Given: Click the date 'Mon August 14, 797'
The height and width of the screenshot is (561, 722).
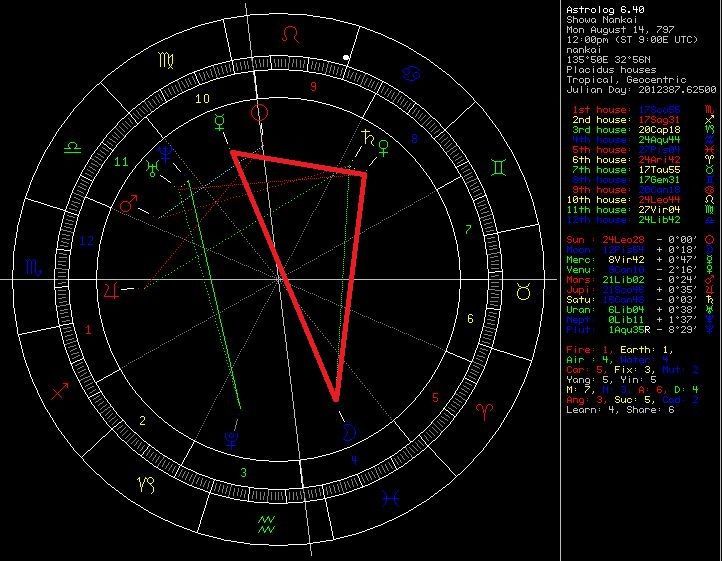Looking at the screenshot, I should [620, 29].
